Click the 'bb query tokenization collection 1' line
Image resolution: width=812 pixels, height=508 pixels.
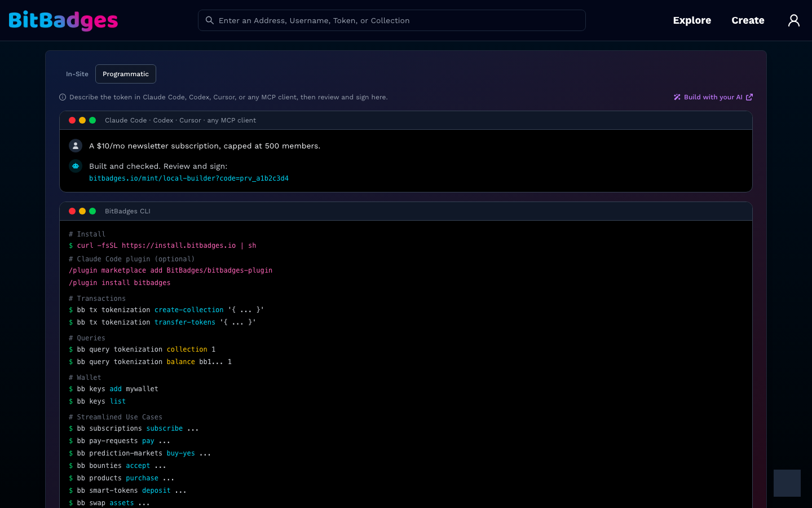(142, 349)
